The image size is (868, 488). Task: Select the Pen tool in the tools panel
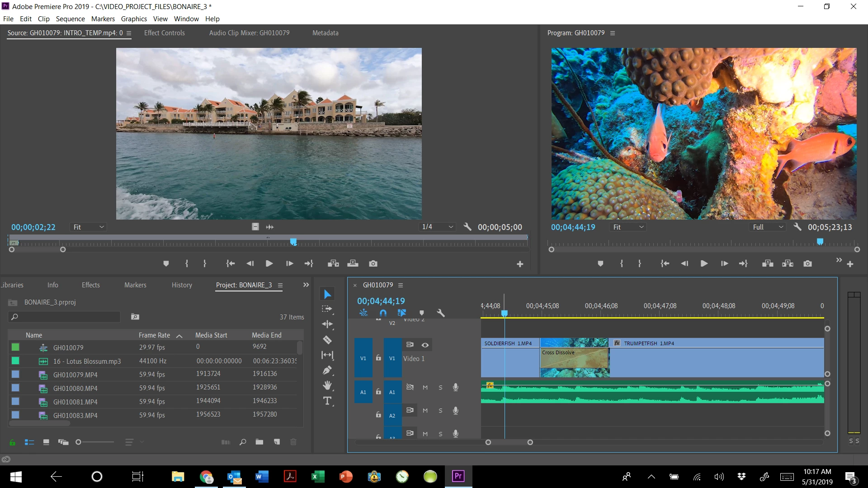pyautogui.click(x=327, y=371)
